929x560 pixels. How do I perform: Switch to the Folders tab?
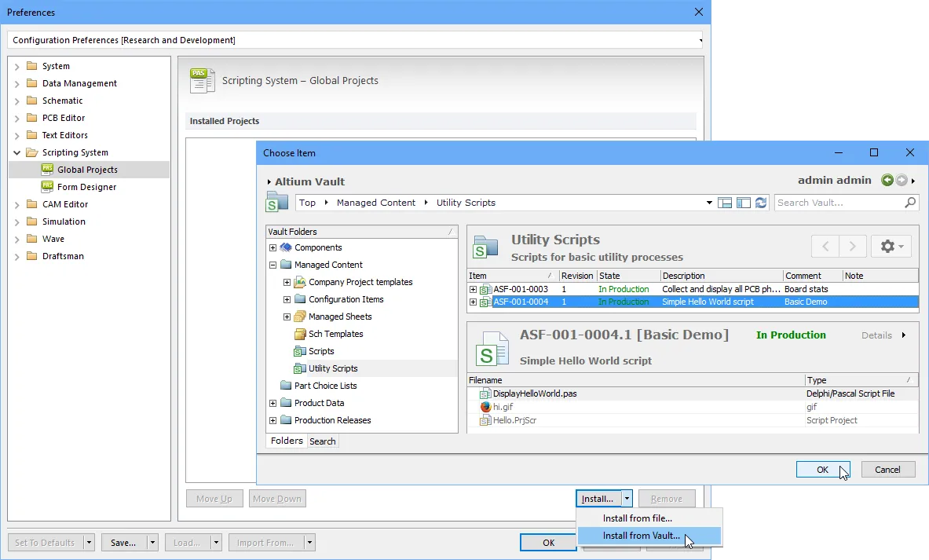click(x=287, y=441)
